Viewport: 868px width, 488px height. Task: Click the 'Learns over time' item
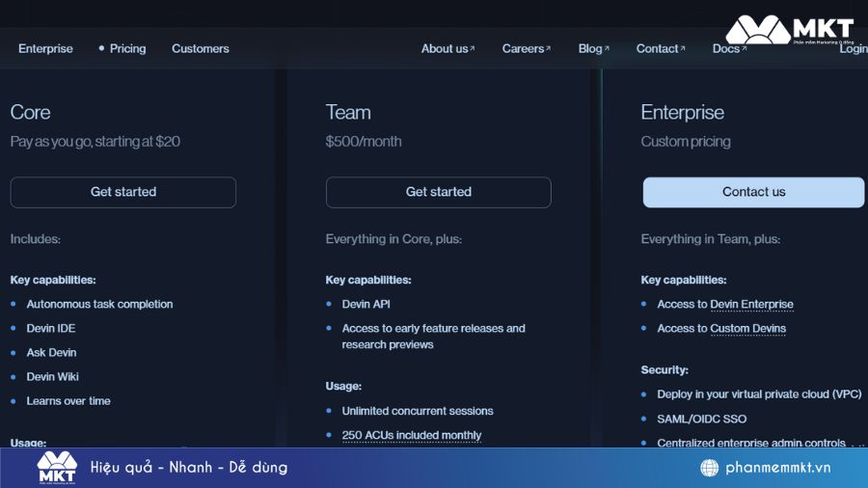click(x=68, y=401)
